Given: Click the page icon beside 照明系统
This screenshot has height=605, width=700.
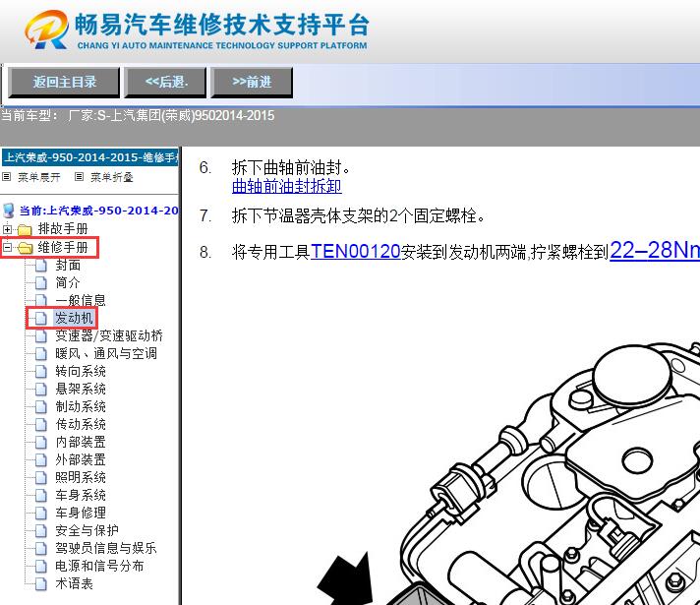Looking at the screenshot, I should (x=41, y=478).
